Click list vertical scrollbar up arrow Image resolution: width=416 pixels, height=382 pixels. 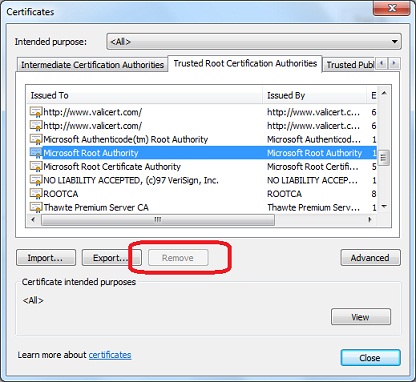[x=384, y=93]
